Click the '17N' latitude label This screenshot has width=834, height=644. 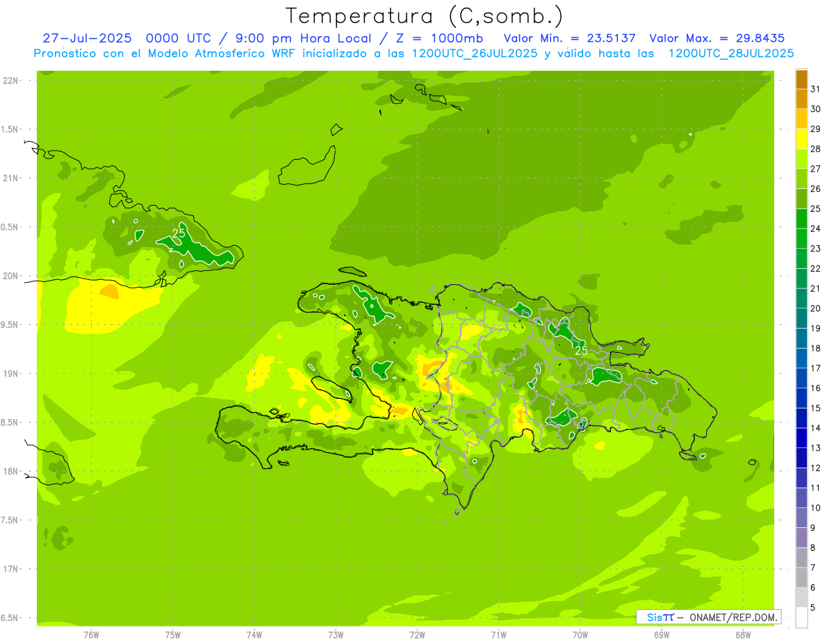pyautogui.click(x=10, y=570)
